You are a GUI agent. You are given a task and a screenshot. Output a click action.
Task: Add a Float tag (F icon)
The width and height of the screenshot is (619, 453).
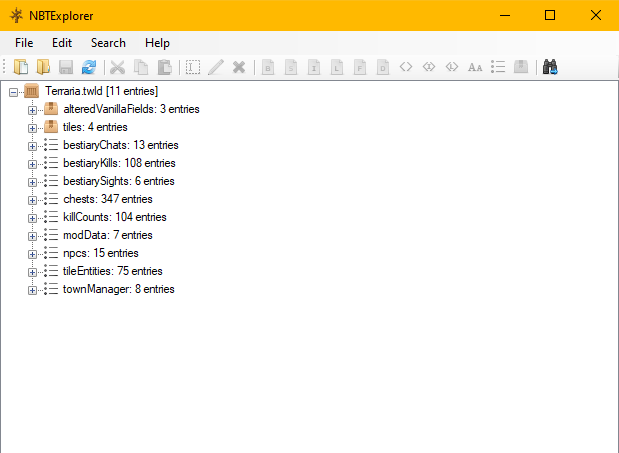click(x=360, y=67)
